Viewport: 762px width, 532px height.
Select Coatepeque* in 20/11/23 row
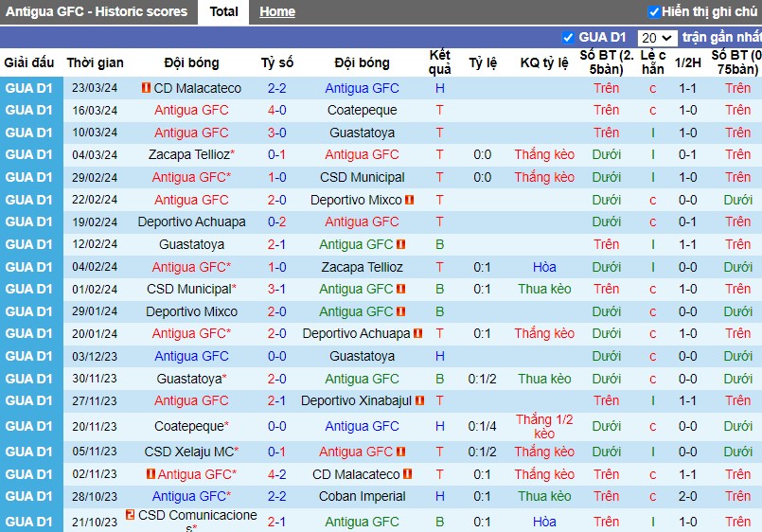[x=191, y=426]
